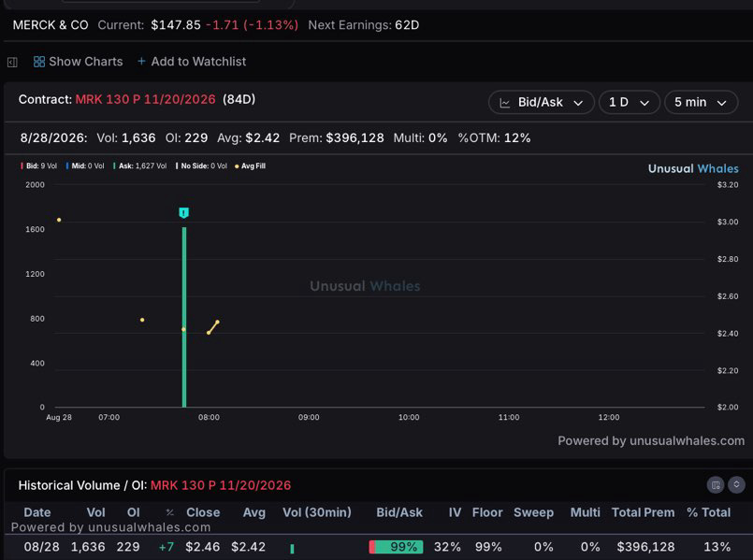Viewport: 753px width, 560px height.
Task: Click the MERCK & CO company name
Action: coord(51,25)
